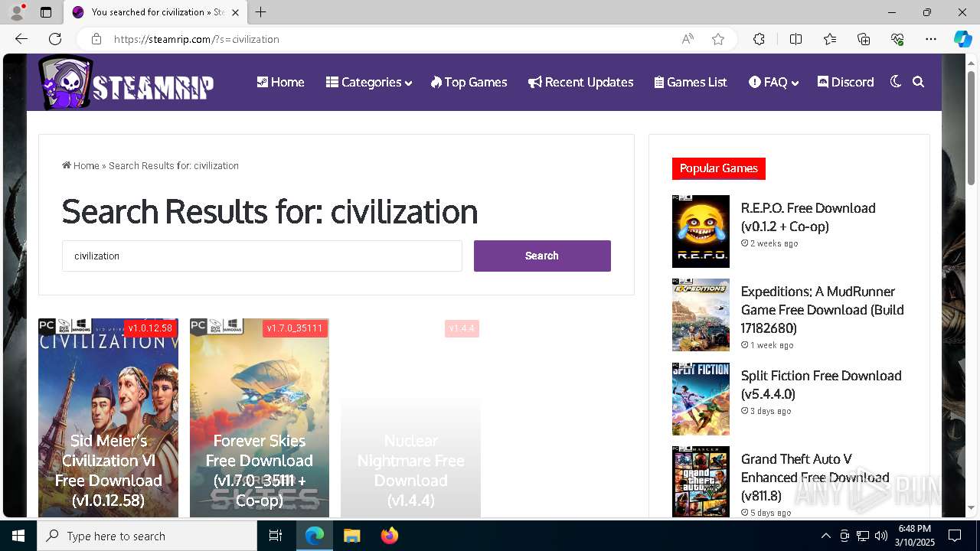This screenshot has height=551, width=980.
Task: Open Task View on taskbar
Action: point(276,536)
